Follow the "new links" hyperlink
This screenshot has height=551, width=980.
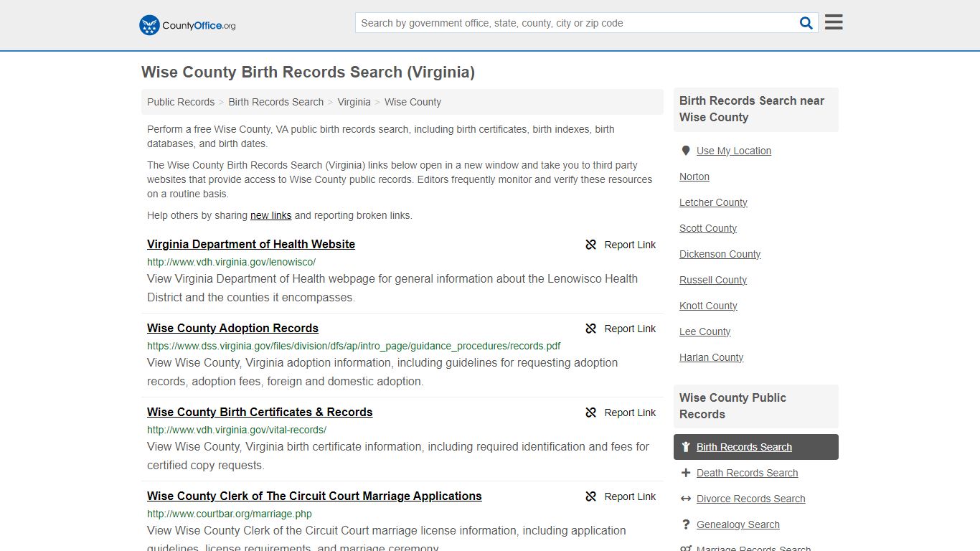pos(271,215)
